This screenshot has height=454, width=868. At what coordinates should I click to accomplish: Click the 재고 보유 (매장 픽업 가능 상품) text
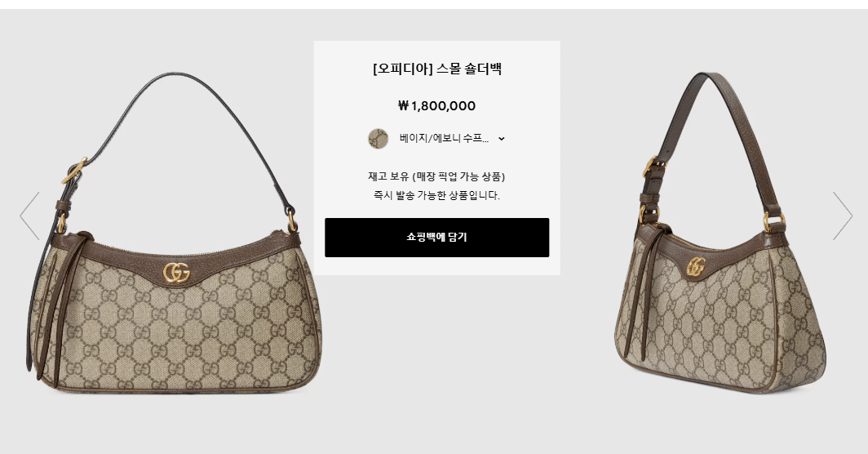tap(436, 176)
